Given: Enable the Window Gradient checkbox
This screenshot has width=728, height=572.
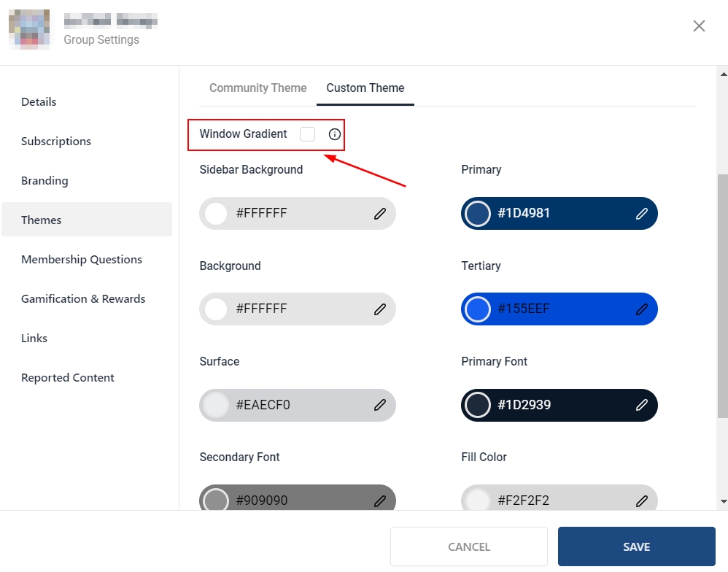Looking at the screenshot, I should (x=308, y=134).
